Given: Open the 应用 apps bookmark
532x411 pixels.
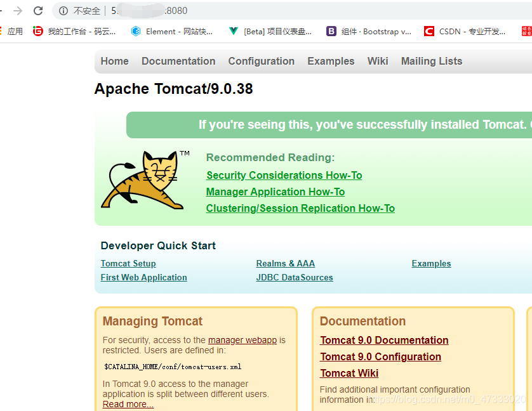Looking at the screenshot, I should (x=15, y=31).
